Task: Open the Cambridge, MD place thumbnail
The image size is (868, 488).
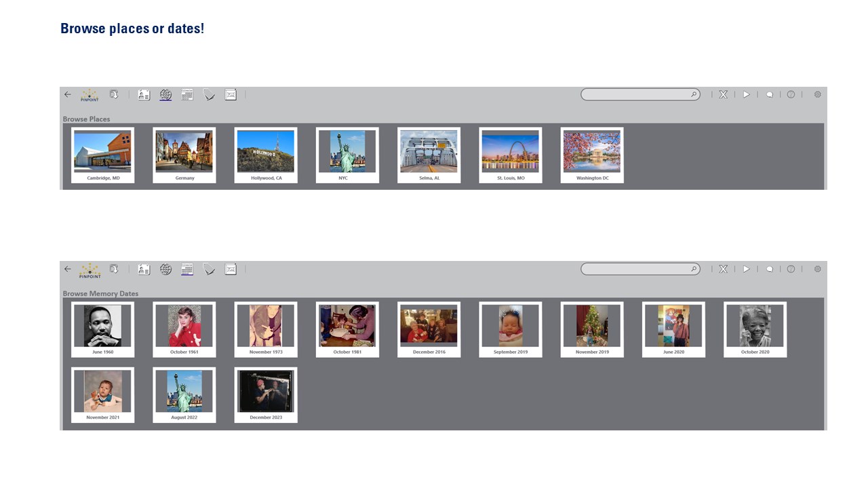Action: coord(103,155)
